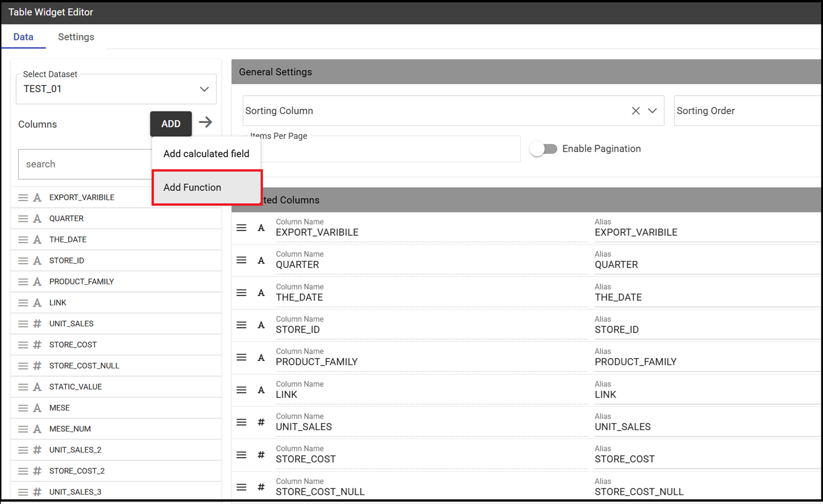Screen dimensions: 823x504
Task: Click A type icon of selected LINK row
Action: [262, 390]
